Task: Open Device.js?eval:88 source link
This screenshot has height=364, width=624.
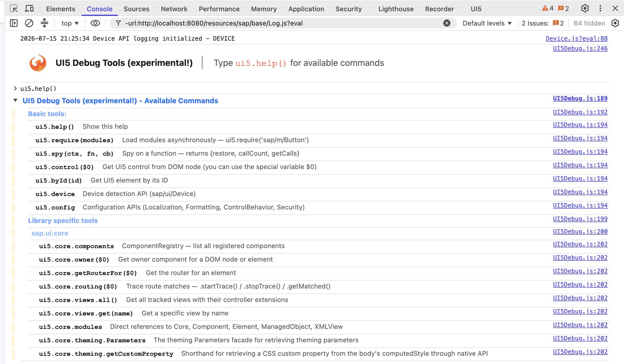Action: (x=576, y=38)
